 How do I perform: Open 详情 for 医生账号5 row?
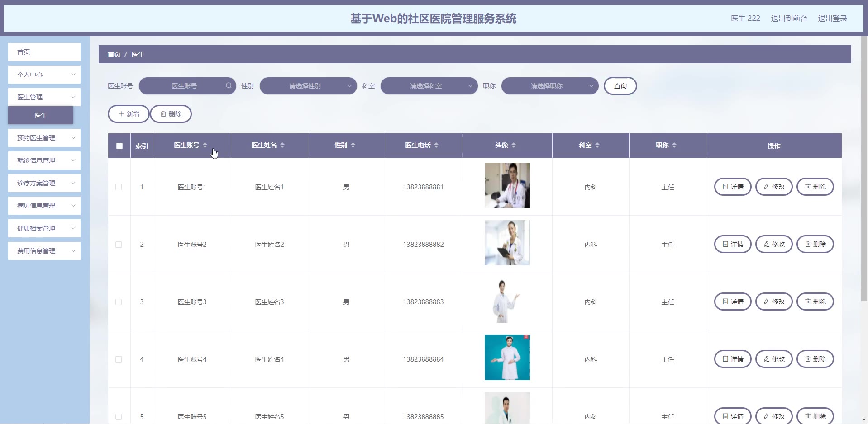(x=733, y=416)
